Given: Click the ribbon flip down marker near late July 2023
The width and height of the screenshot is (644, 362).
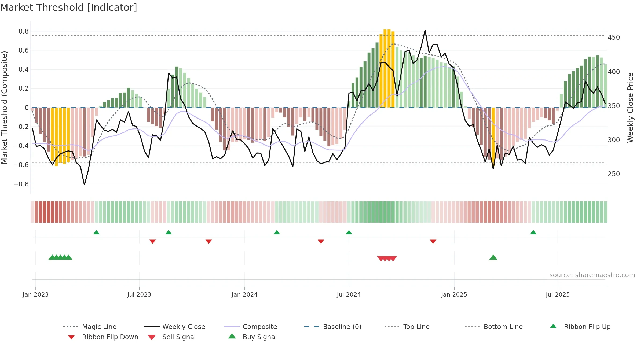Looking at the screenshot, I should 153,242.
